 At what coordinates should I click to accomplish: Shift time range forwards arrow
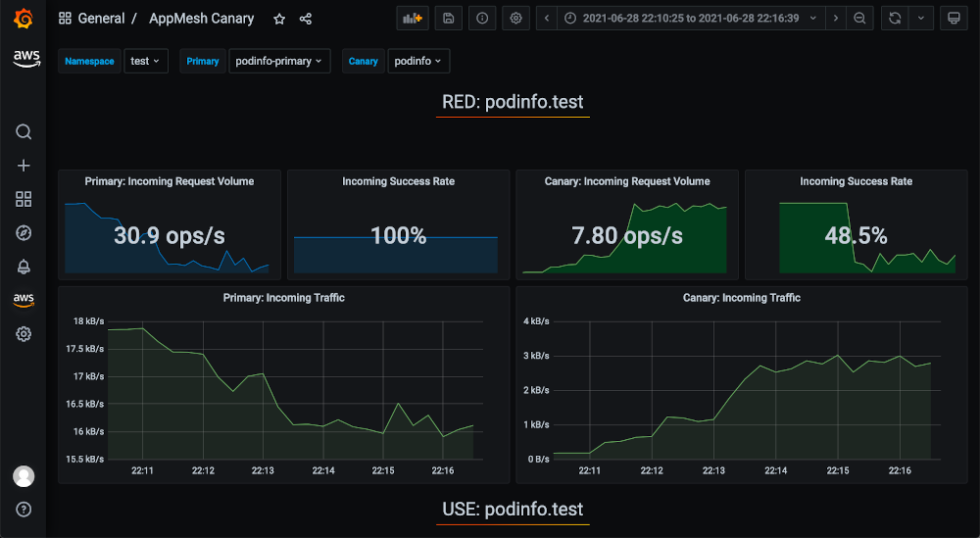coord(836,18)
